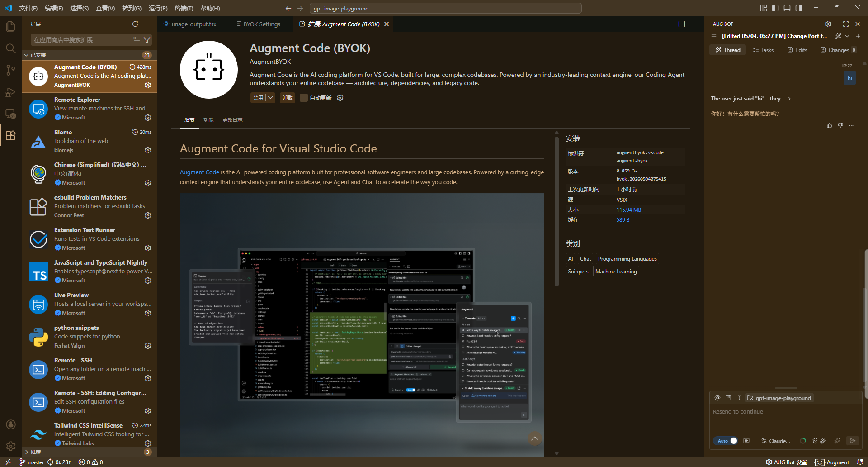Viewport: 868px width, 467px height.
Task: Open Remote Explorer view in activity bar
Action: click(x=10, y=114)
